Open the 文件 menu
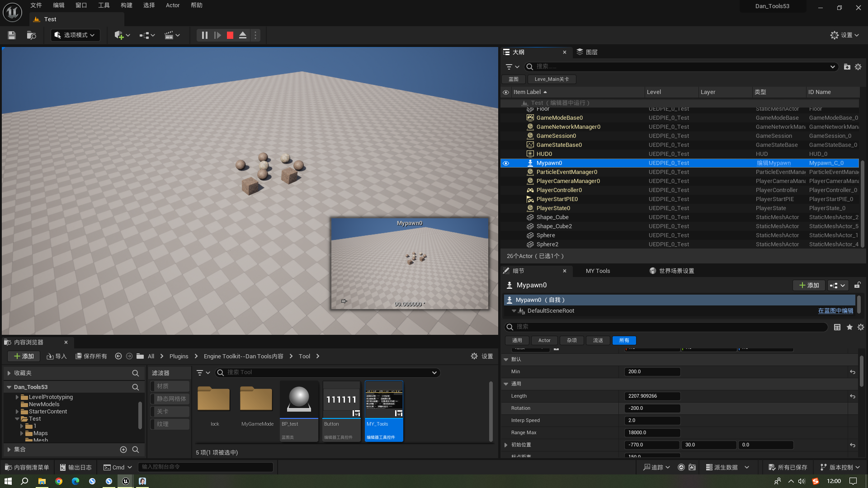The height and width of the screenshot is (488, 868). point(36,5)
